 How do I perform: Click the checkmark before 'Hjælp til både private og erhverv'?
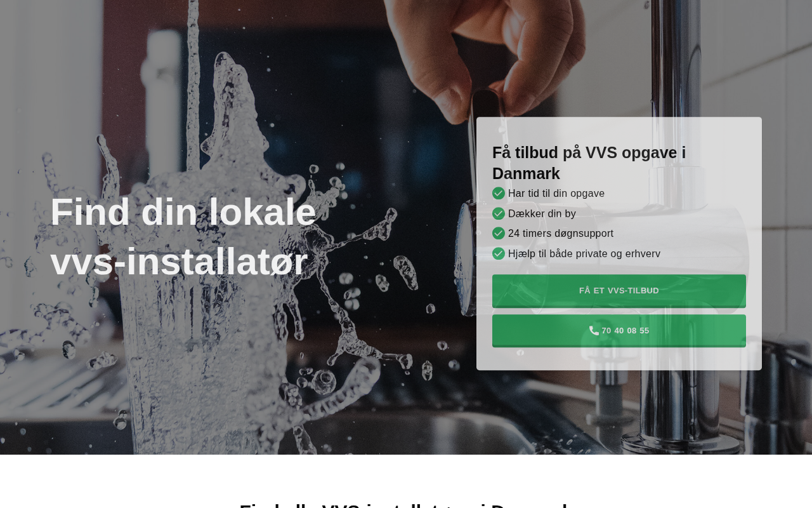tap(499, 253)
